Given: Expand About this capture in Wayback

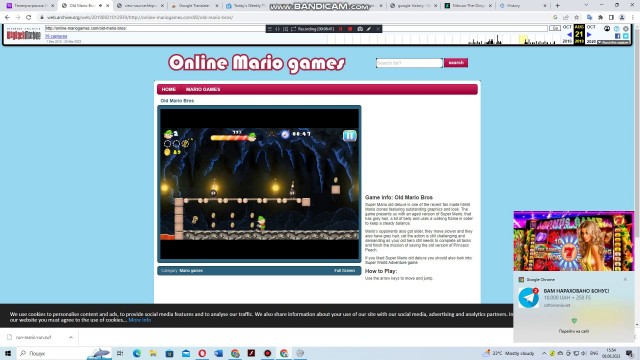Looking at the screenshot, I should (613, 42).
